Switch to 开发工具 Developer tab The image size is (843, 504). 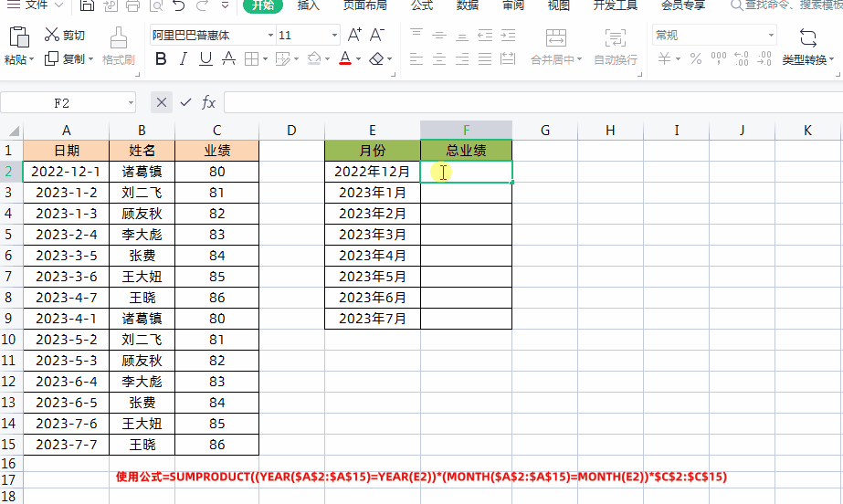[x=615, y=5]
